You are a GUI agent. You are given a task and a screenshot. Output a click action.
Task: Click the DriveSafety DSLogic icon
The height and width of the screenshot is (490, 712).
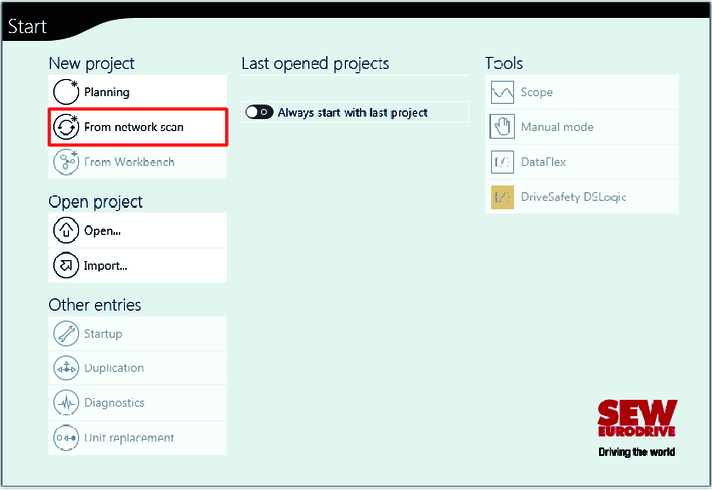(502, 197)
